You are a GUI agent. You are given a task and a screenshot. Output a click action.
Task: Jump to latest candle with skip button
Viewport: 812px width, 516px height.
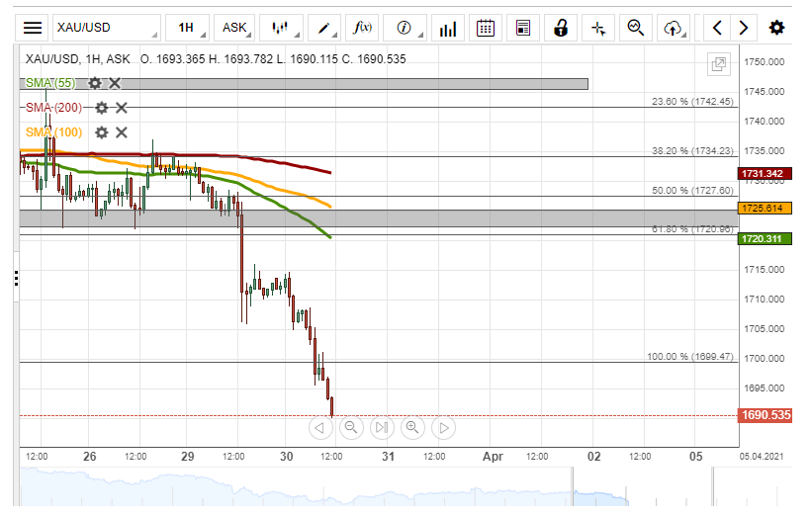point(382,427)
